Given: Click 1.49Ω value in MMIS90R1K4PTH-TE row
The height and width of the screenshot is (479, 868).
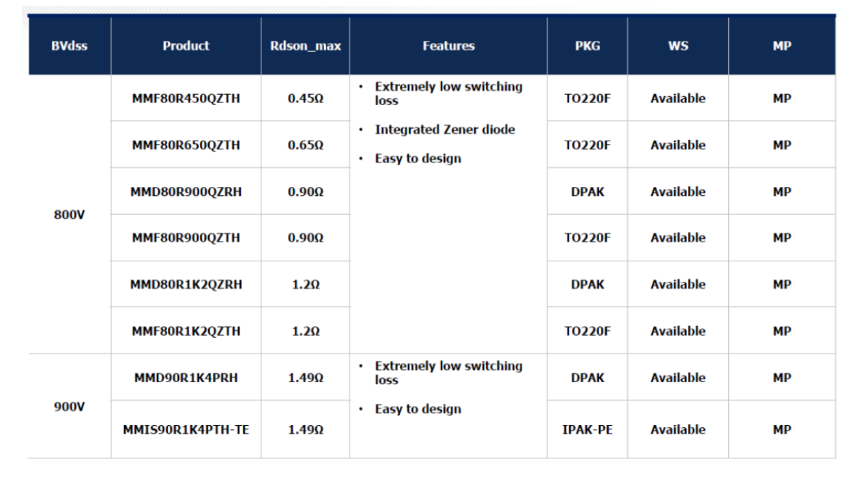Looking at the screenshot, I should point(305,430).
